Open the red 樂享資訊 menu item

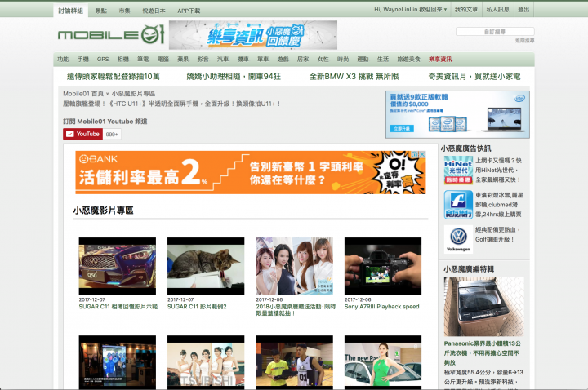pyautogui.click(x=440, y=60)
